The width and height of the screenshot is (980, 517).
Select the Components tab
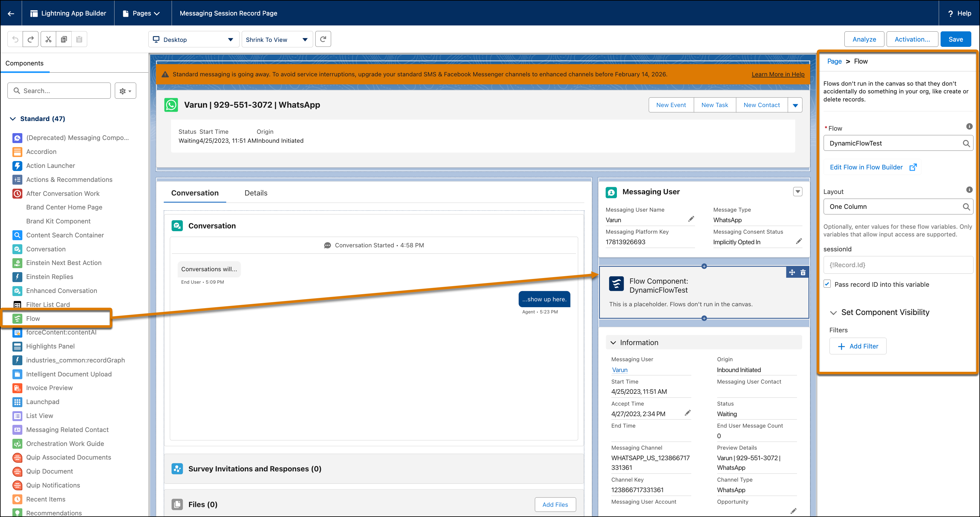click(24, 63)
